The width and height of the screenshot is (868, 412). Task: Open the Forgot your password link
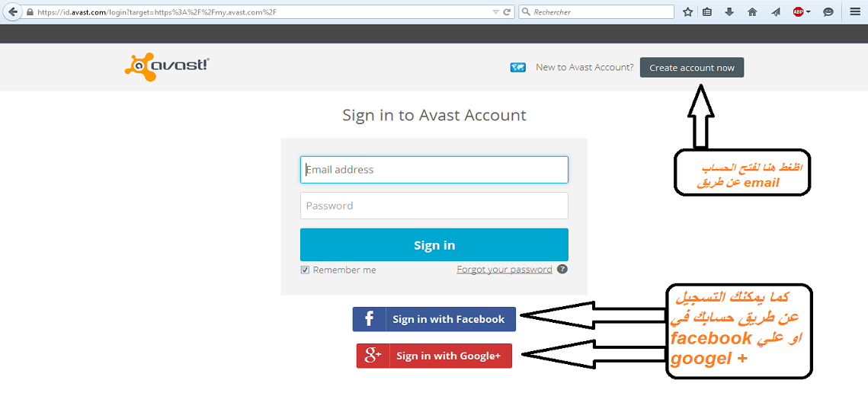(x=504, y=270)
